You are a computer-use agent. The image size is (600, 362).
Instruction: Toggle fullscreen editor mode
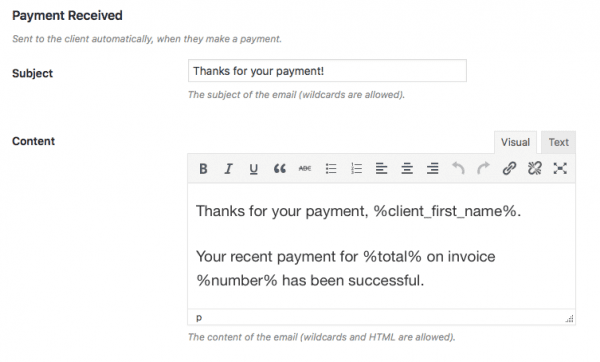tap(560, 168)
